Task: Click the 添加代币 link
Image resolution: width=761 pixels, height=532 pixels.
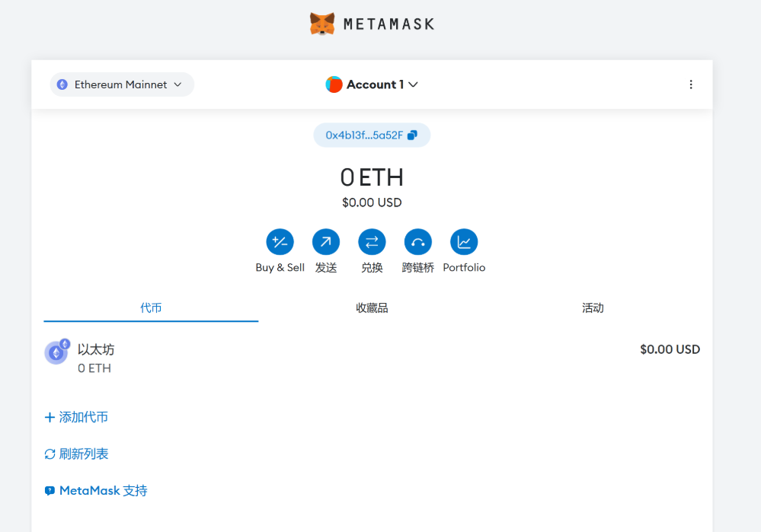Action: coord(76,417)
